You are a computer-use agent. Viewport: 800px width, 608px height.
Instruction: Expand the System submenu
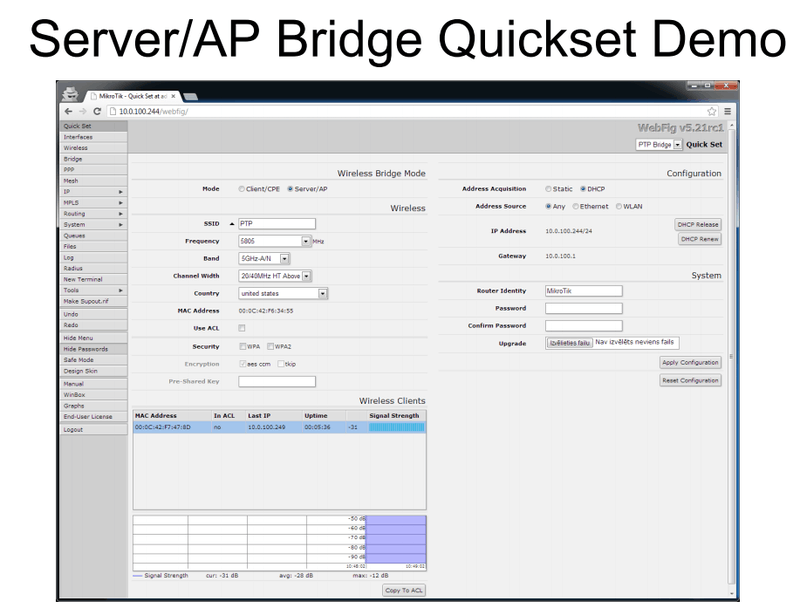pos(93,225)
